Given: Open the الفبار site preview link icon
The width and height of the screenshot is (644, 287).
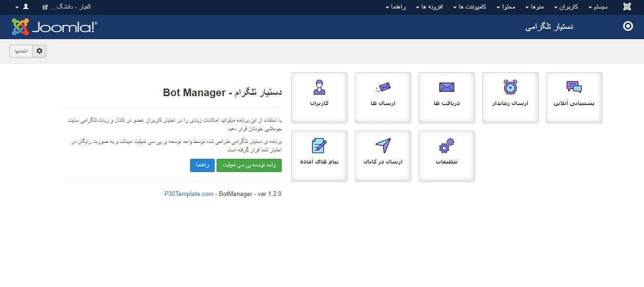Looking at the screenshot, I should tap(45, 7).
